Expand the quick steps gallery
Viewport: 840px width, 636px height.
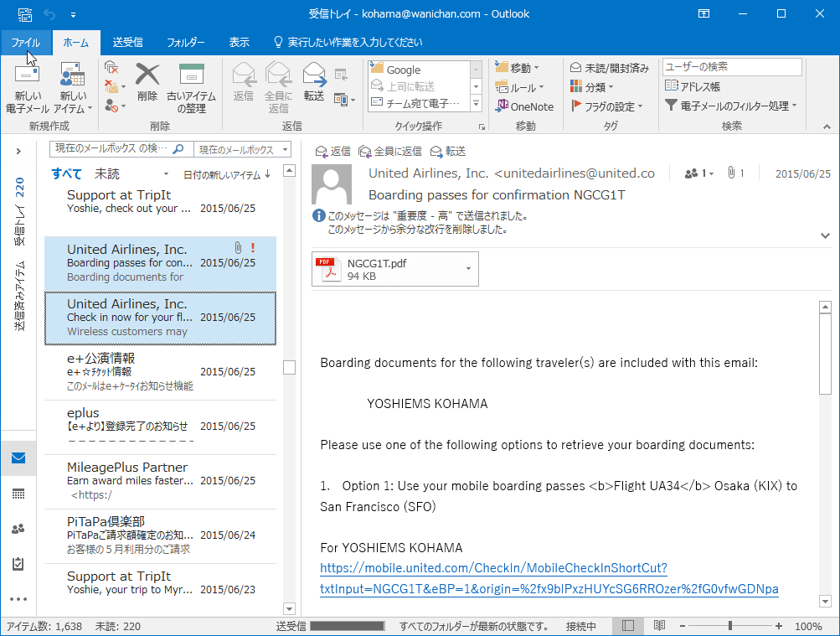click(x=476, y=103)
